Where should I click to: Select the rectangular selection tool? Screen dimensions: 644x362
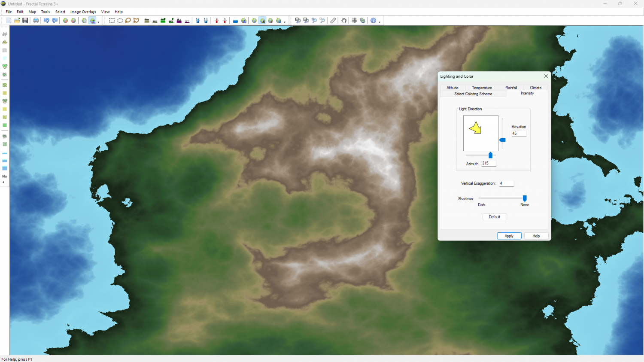coord(112,21)
